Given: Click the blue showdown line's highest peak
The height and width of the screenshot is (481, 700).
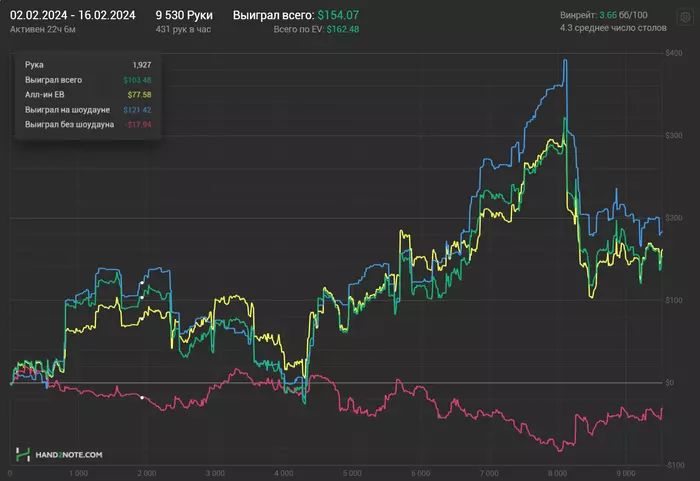Looking at the screenshot, I should 566,60.
